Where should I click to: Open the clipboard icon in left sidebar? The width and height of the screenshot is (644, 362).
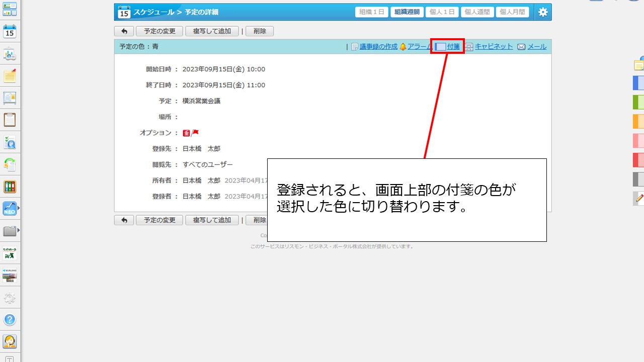point(10,120)
